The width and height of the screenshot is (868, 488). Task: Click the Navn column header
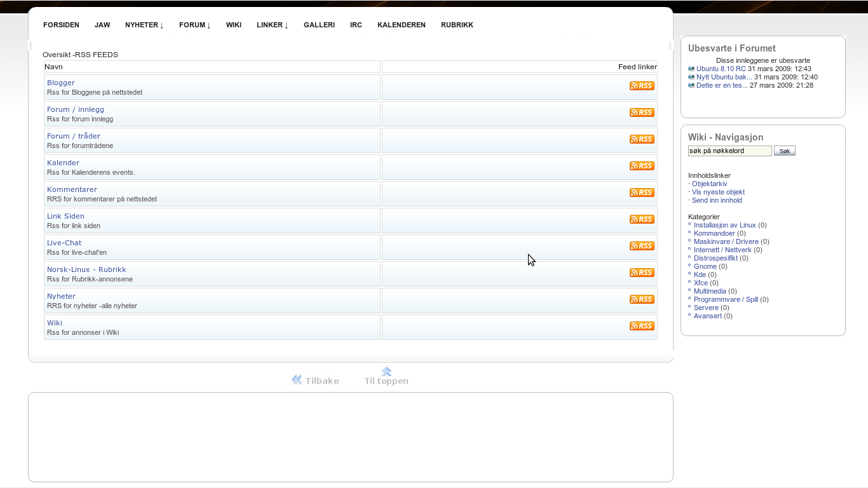point(54,67)
